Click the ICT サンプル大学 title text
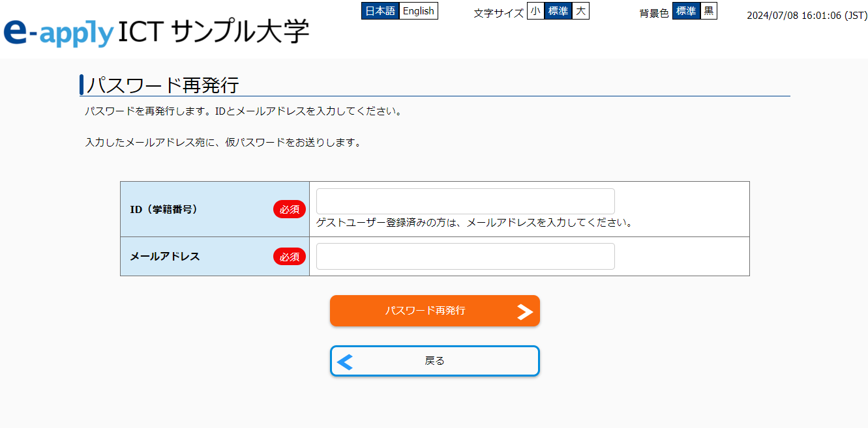Image resolution: width=868 pixels, height=428 pixels. [214, 32]
